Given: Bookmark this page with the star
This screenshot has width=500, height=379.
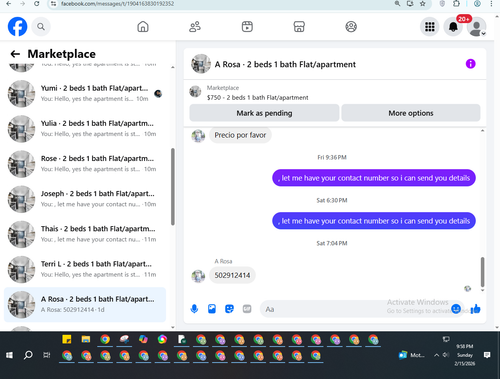Looking at the screenshot, I should (x=423, y=4).
